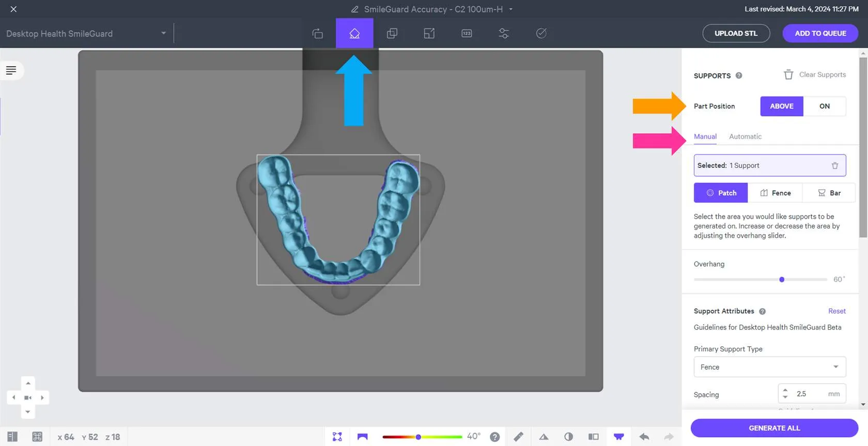Screen dimensions: 868x446
Task: Click the Overhang slider handle
Action: (x=782, y=280)
